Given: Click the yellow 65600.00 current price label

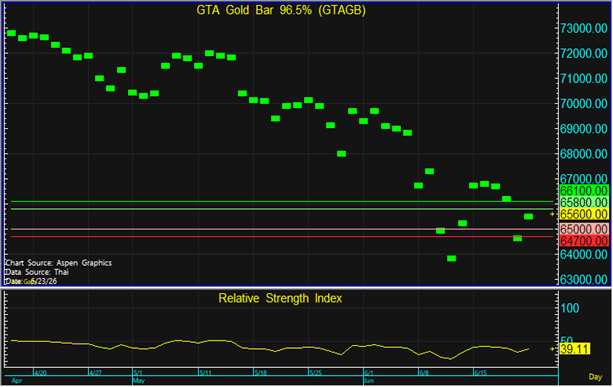Looking at the screenshot, I should point(584,214).
